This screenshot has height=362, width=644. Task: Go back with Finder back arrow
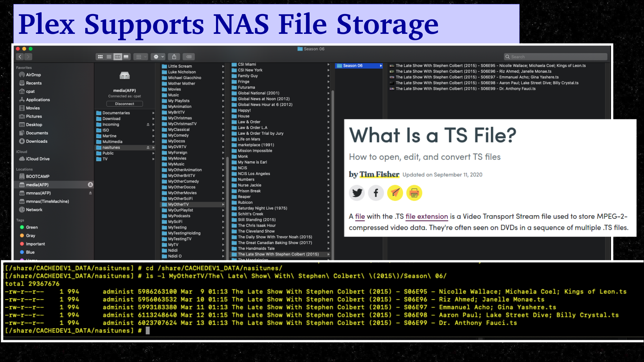tap(20, 57)
